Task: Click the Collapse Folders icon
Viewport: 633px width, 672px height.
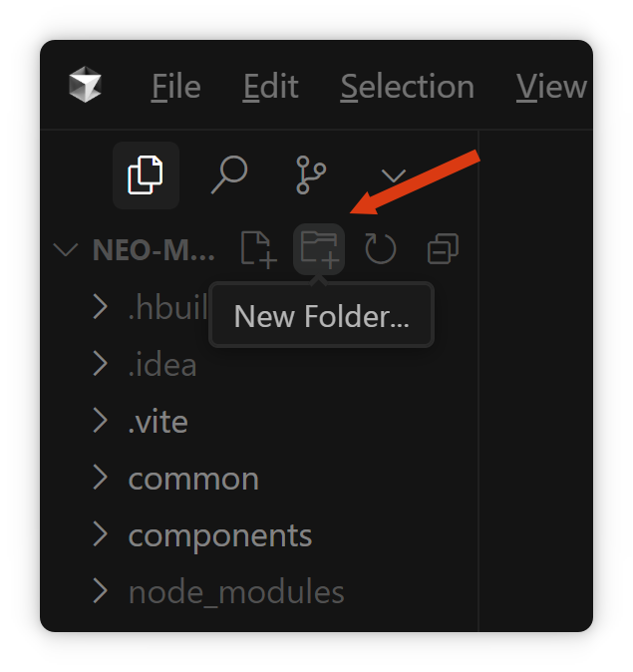Action: (x=444, y=248)
